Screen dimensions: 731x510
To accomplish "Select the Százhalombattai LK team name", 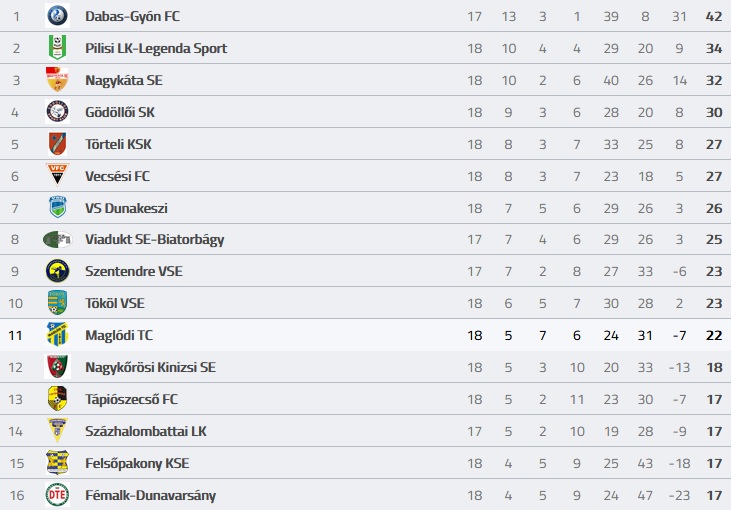I will coord(145,431).
